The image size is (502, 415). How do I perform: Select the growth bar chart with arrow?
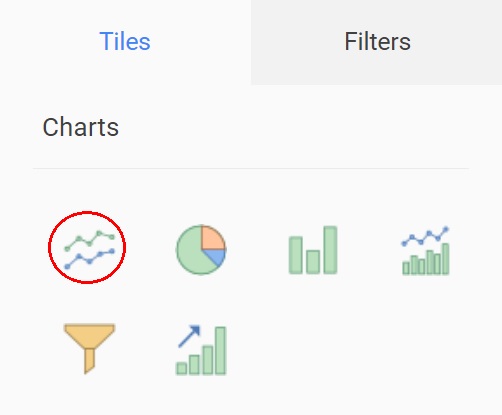(201, 350)
